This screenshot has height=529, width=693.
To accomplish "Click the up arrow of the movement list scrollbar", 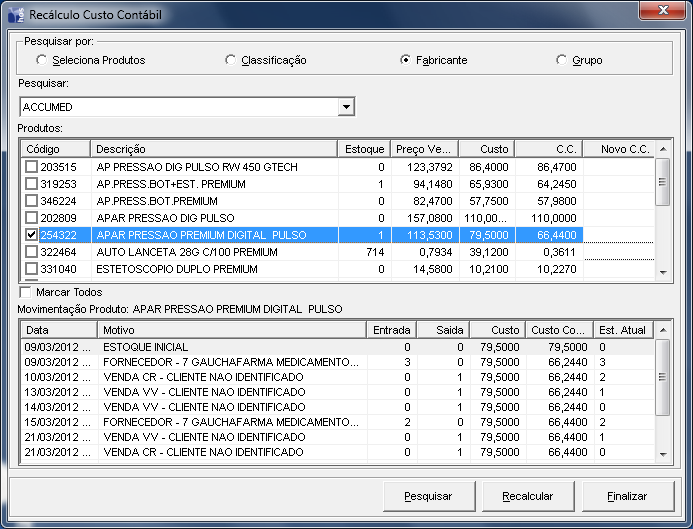I will pos(663,330).
